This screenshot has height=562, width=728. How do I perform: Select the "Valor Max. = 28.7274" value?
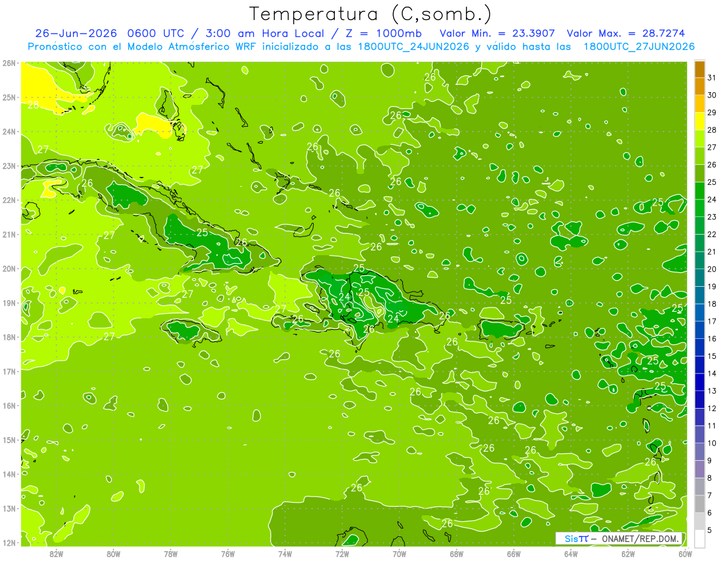pyautogui.click(x=626, y=33)
